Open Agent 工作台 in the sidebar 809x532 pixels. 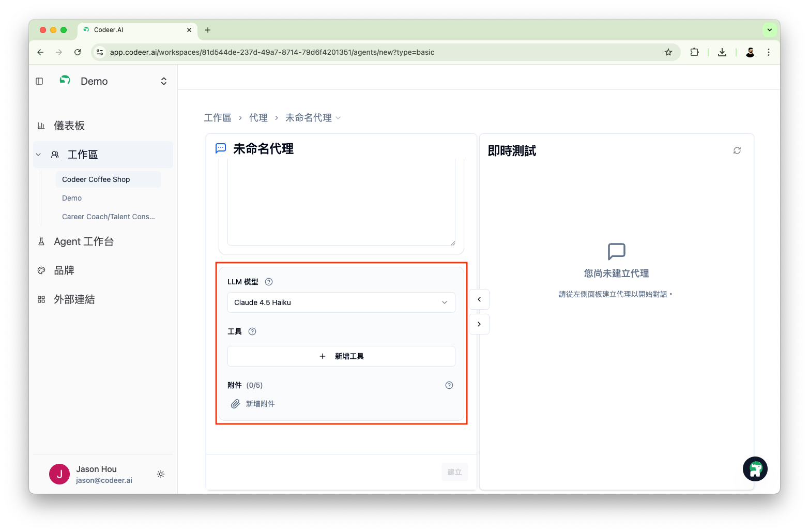(x=84, y=241)
